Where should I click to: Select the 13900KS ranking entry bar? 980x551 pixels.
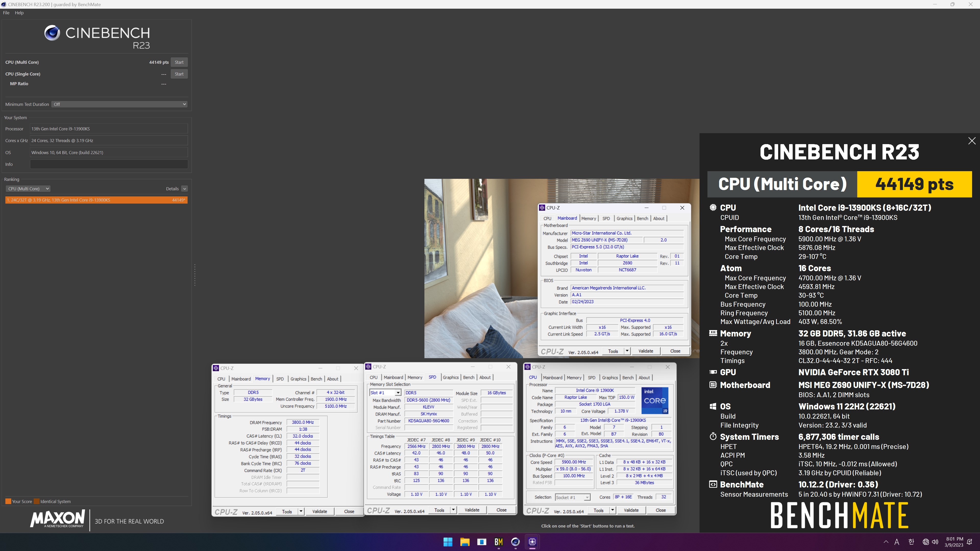(x=96, y=200)
